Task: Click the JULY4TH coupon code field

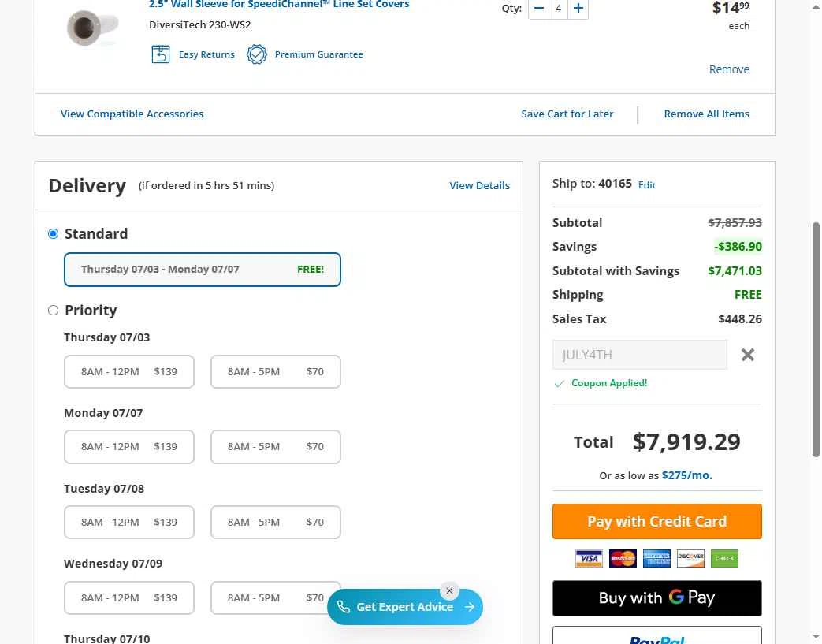Action: (x=640, y=355)
